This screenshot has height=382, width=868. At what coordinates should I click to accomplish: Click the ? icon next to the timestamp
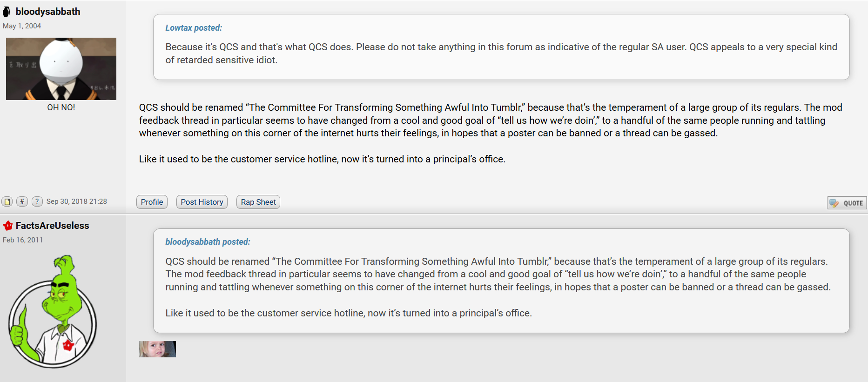coord(37,201)
